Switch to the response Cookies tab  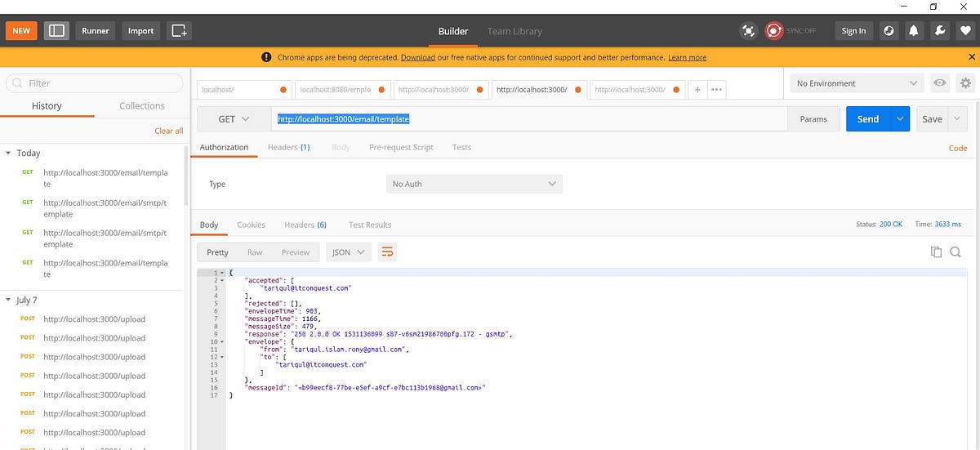(251, 225)
